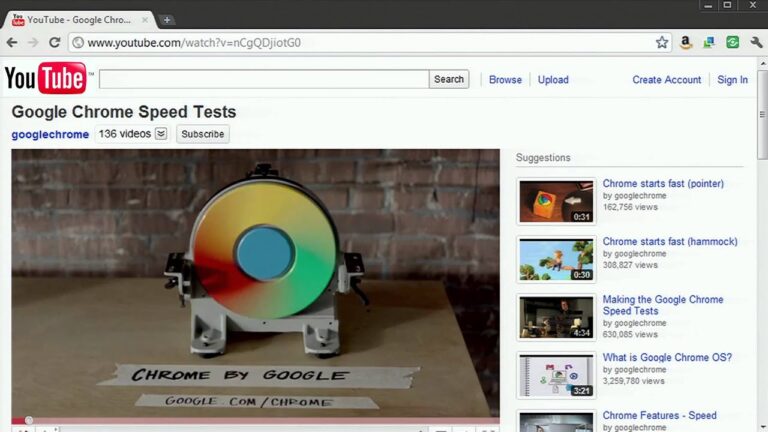This screenshot has width=768, height=432.
Task: Click the YouTube search input box
Action: click(x=264, y=79)
